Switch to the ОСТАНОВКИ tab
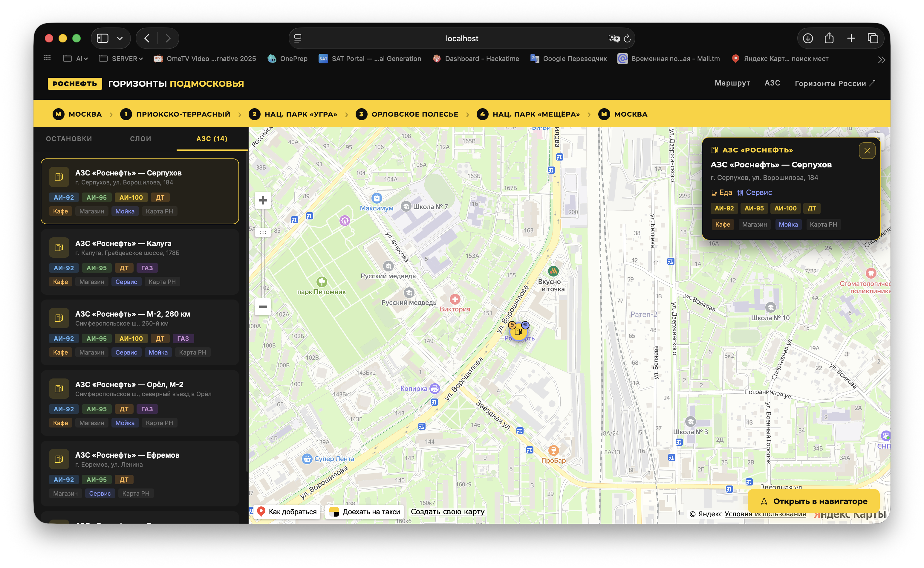 (69, 139)
